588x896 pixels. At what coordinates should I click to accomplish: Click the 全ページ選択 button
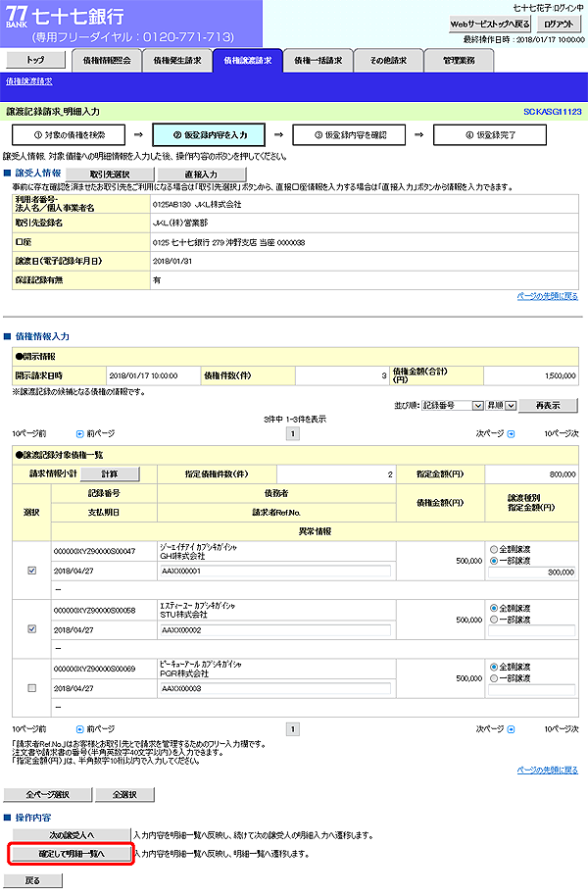[x=47, y=795]
